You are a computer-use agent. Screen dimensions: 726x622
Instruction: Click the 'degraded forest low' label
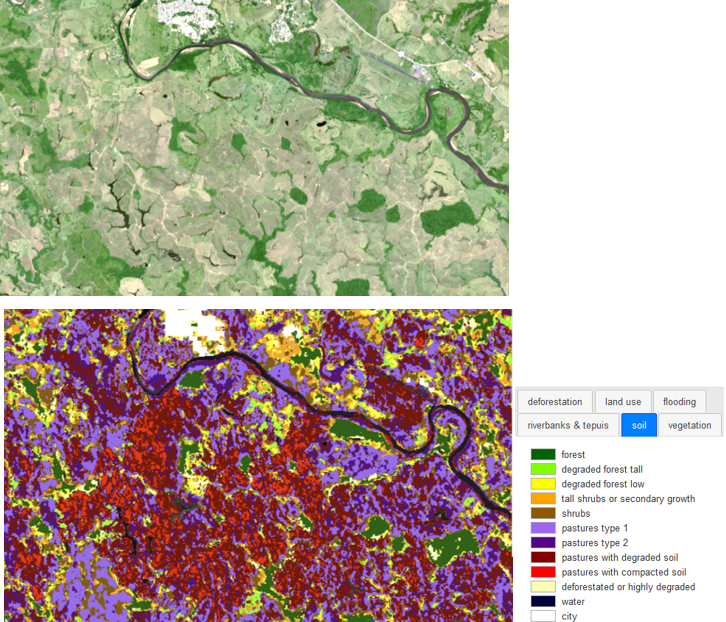pyautogui.click(x=603, y=484)
